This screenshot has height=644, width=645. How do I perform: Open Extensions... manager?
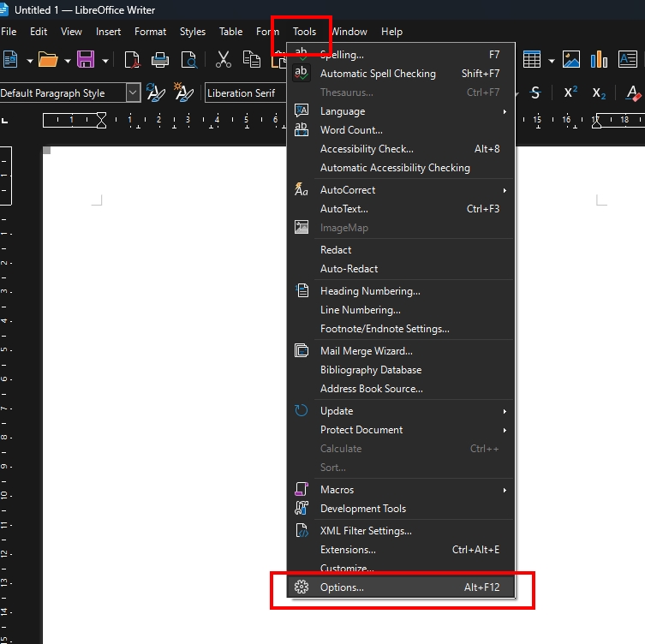click(x=401, y=550)
